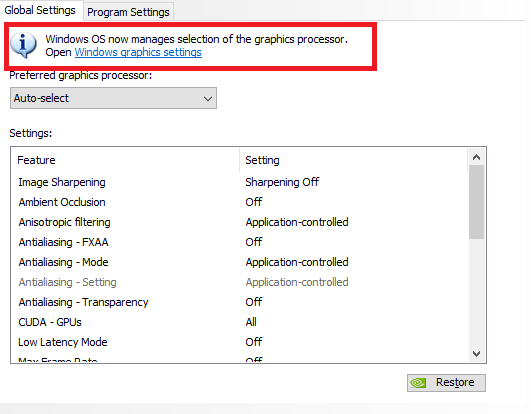
Task: Open the Anisotropic filtering setting value
Action: 297,222
